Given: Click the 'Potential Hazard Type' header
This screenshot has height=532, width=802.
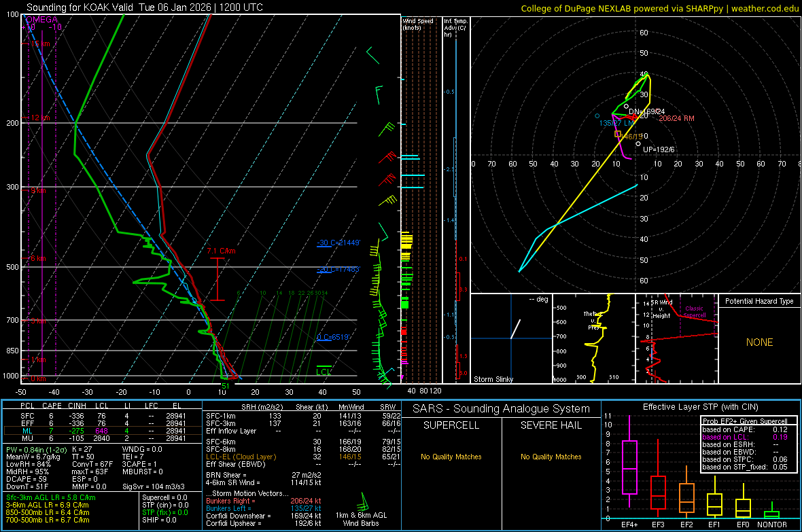Looking at the screenshot, I should click(759, 301).
